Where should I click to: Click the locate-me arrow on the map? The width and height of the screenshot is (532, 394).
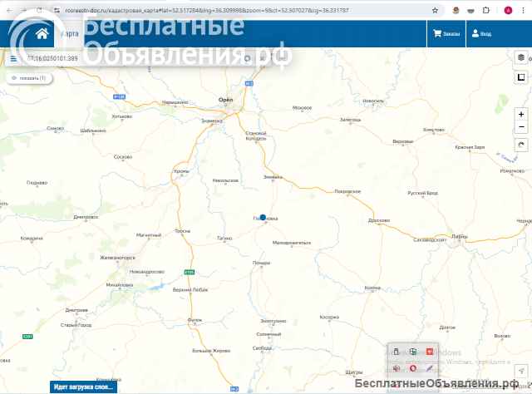[521, 371]
